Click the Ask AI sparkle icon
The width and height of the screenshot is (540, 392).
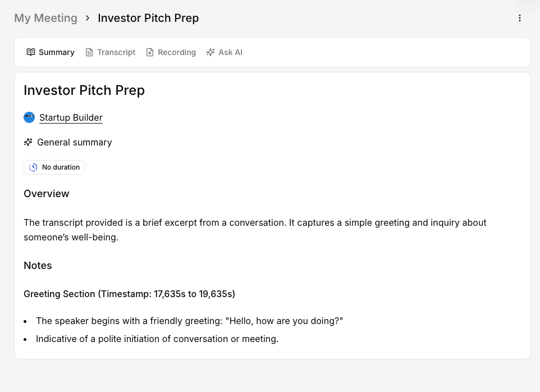pyautogui.click(x=210, y=52)
